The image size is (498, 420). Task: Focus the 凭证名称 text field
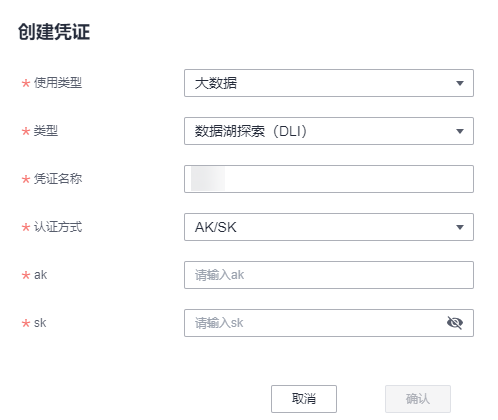[x=329, y=179]
